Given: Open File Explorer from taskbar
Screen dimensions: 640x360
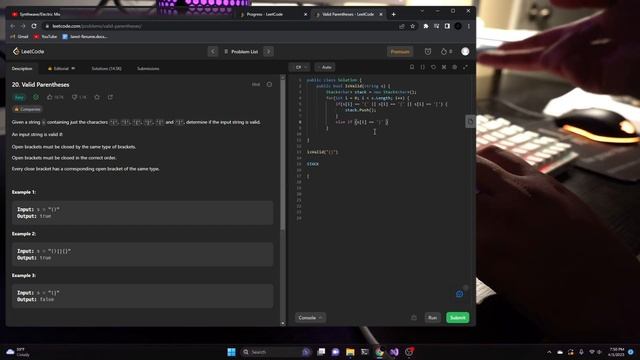Looking at the screenshot, I should pyautogui.click(x=350, y=352).
